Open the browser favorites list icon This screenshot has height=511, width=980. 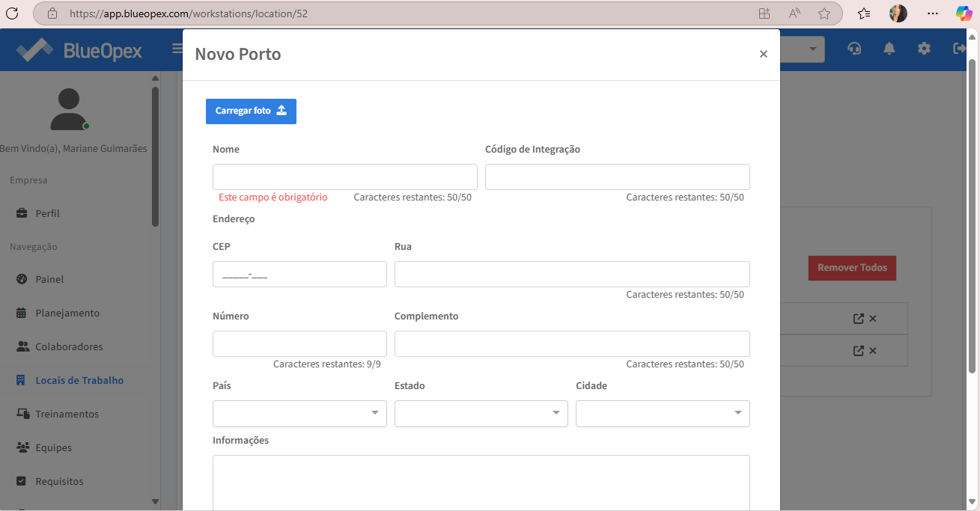point(864,13)
